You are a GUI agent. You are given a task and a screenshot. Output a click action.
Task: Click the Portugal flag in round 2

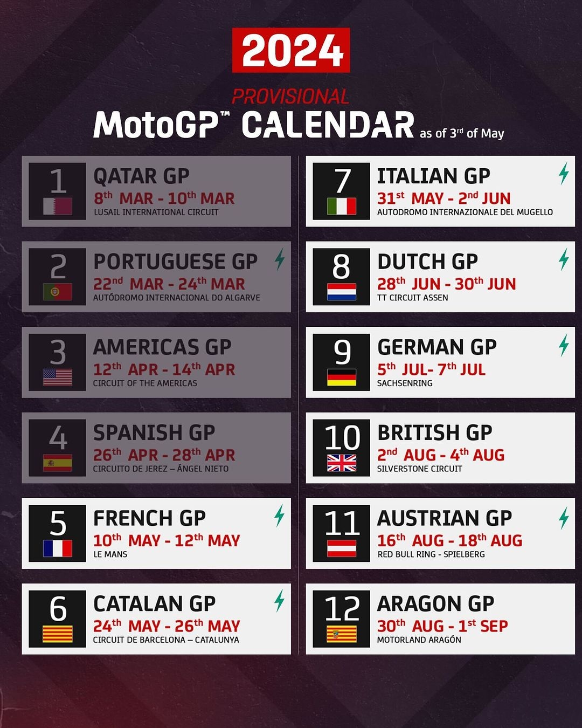(58, 292)
